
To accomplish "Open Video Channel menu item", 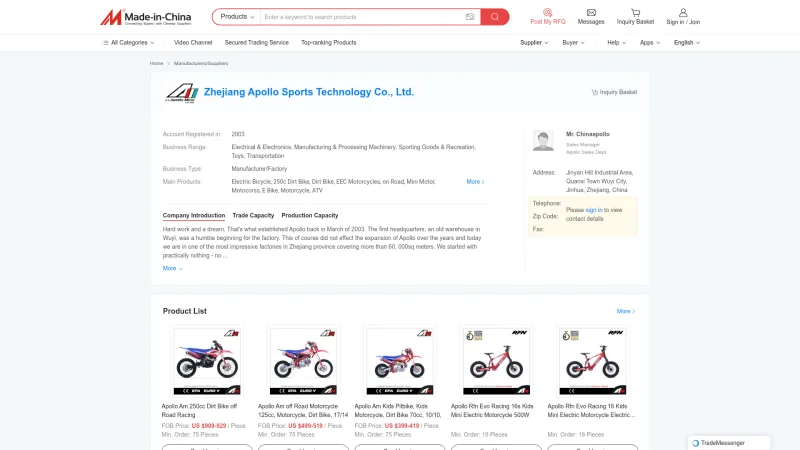I will pos(193,43).
